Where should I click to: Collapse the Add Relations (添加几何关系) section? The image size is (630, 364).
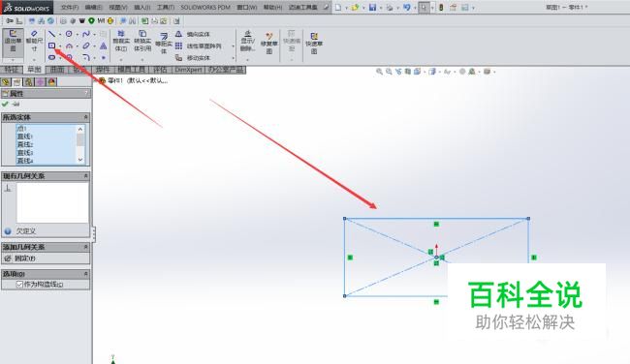(x=85, y=247)
